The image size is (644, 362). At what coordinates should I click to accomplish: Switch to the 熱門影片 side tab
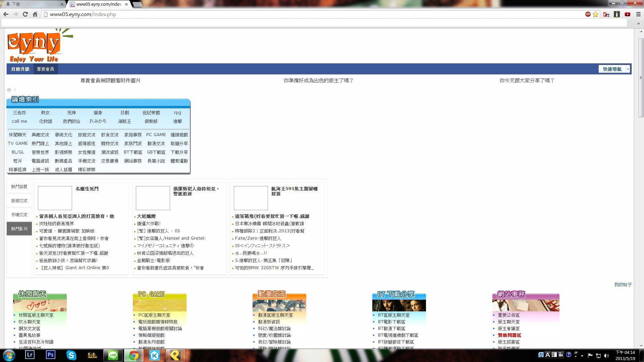[x=19, y=229]
